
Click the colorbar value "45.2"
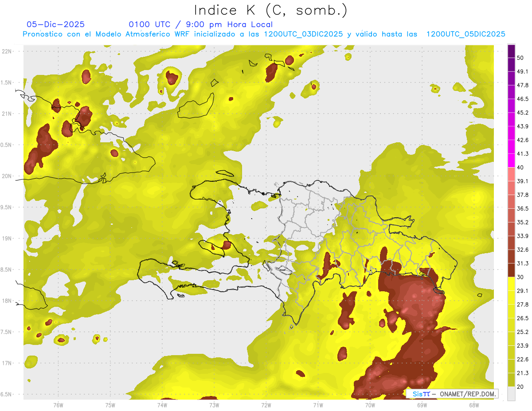pyautogui.click(x=523, y=113)
